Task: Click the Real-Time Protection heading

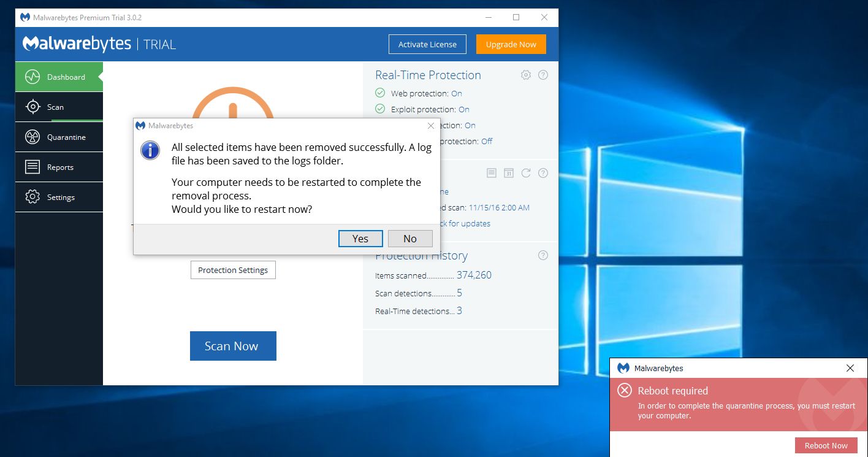Action: point(428,75)
